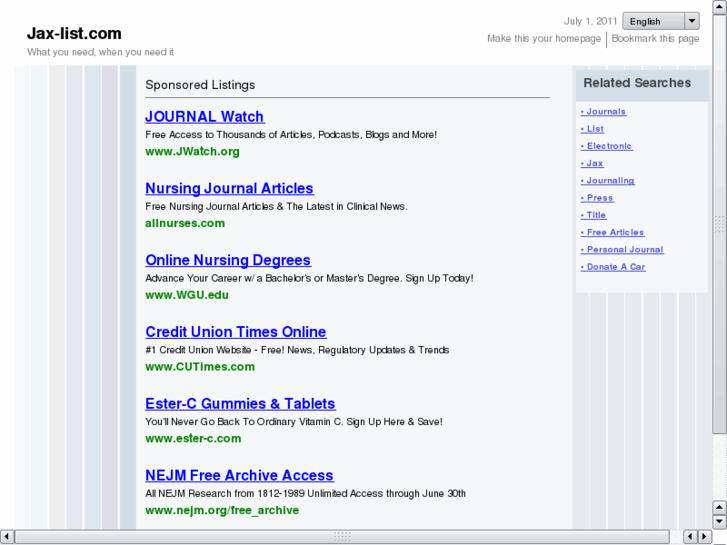Open Nursing Journal Articles listing
Image resolution: width=727 pixels, height=545 pixels.
[230, 188]
